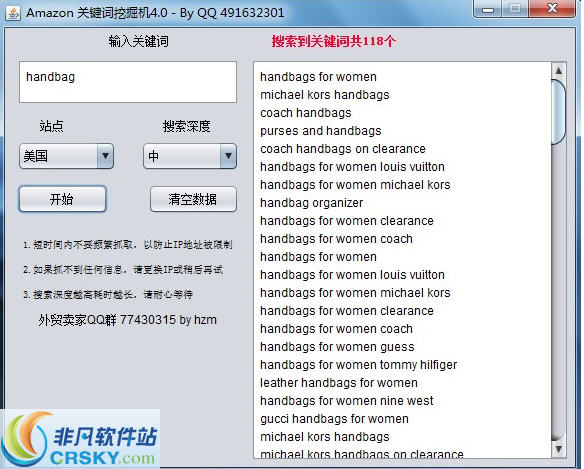This screenshot has height=469, width=584.
Task: Click the results list scrollbar thumb
Action: (558, 112)
